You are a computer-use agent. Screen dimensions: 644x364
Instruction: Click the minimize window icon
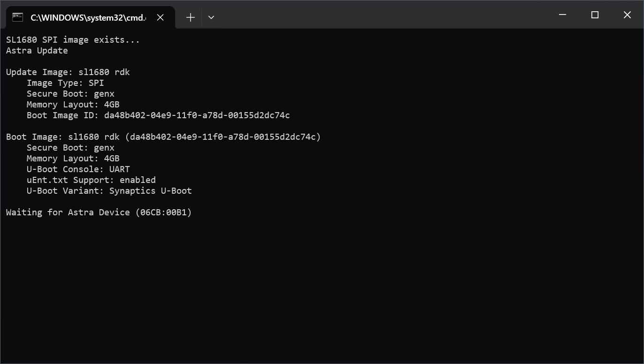click(562, 15)
